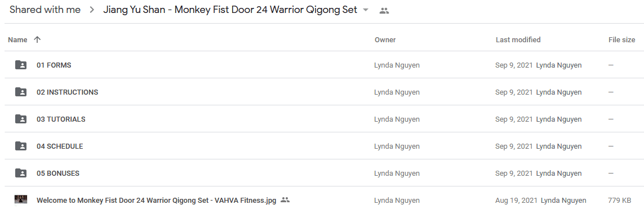The image size is (644, 209).
Task: Open Welcome to Monkey Fist Door jpg file
Action: point(156,201)
